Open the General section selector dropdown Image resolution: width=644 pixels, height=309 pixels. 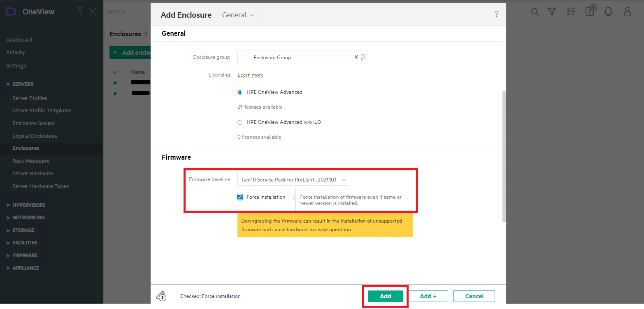pyautogui.click(x=238, y=15)
